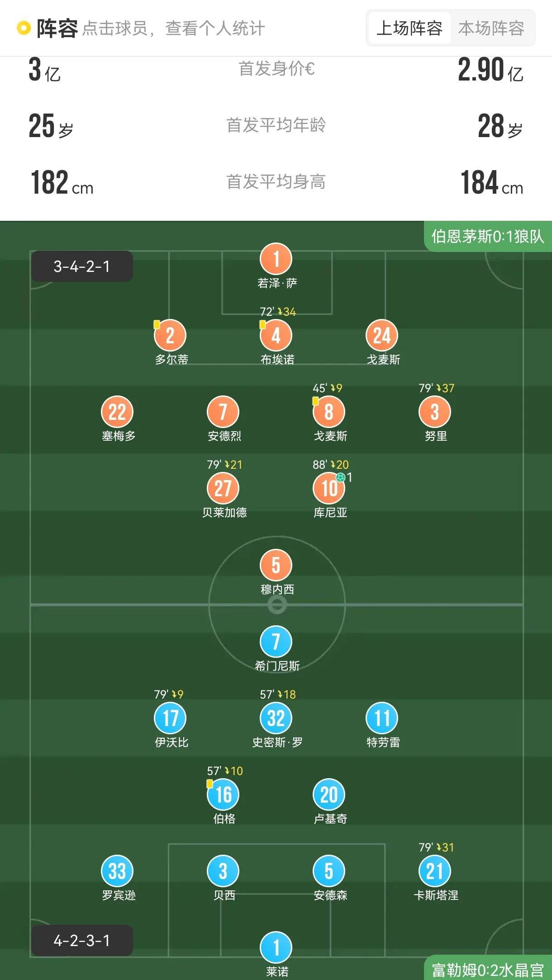The width and height of the screenshot is (552, 980).
Task: Select orange player 10 库尼亚
Action: pos(329,489)
